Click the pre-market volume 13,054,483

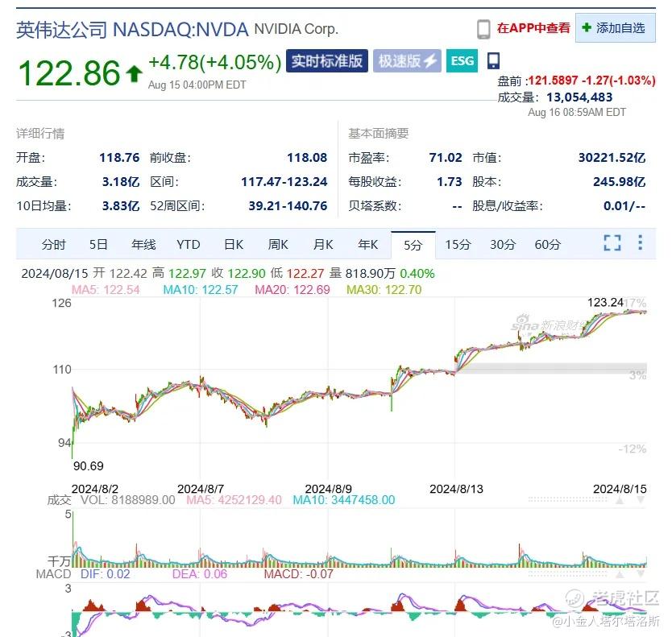tap(579, 97)
